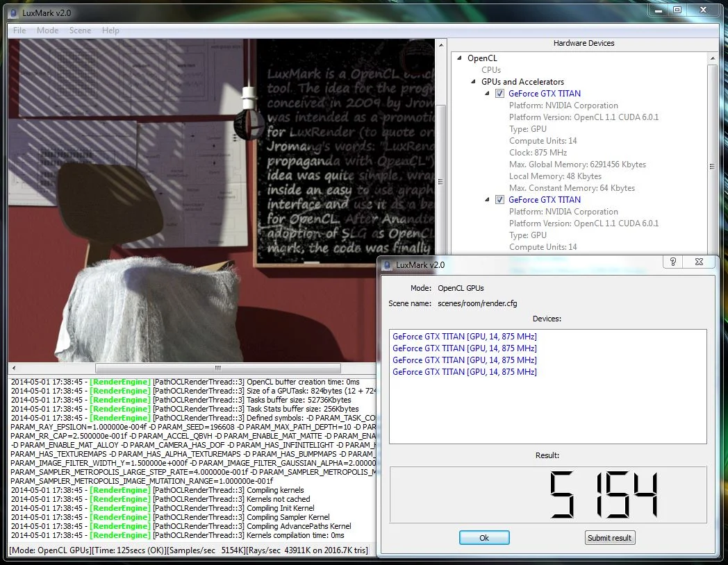Open the File menu
This screenshot has height=565, width=728.
pyautogui.click(x=19, y=31)
